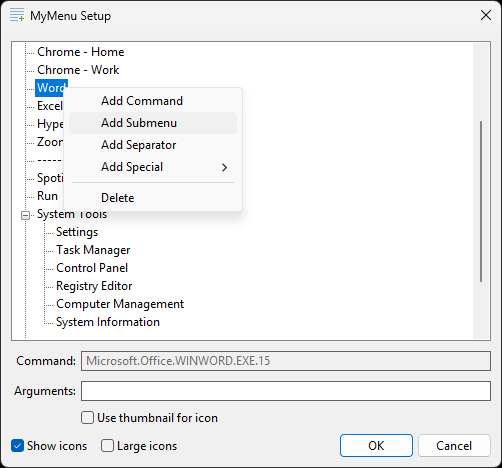Enable Use thumbnail for icon checkbox

tap(87, 417)
